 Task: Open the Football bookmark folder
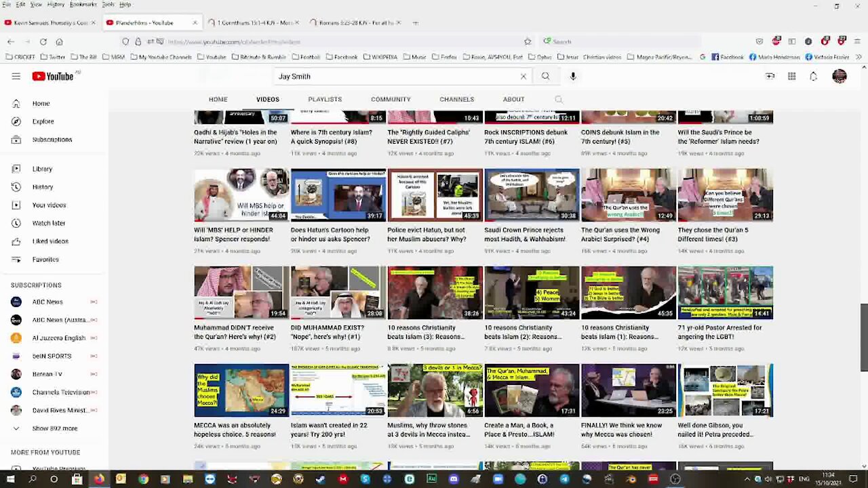click(x=305, y=57)
